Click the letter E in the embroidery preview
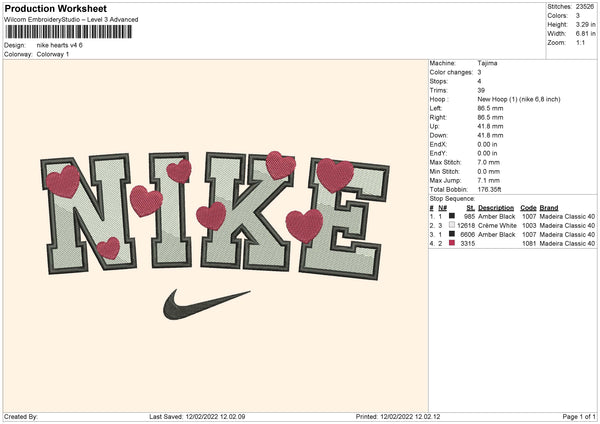600x424 pixels. tap(344, 220)
